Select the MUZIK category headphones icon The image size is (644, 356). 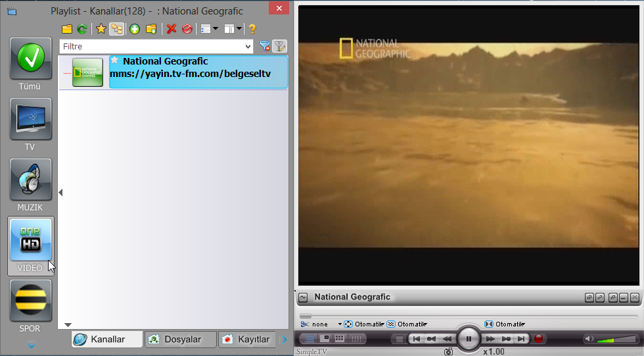coord(30,180)
